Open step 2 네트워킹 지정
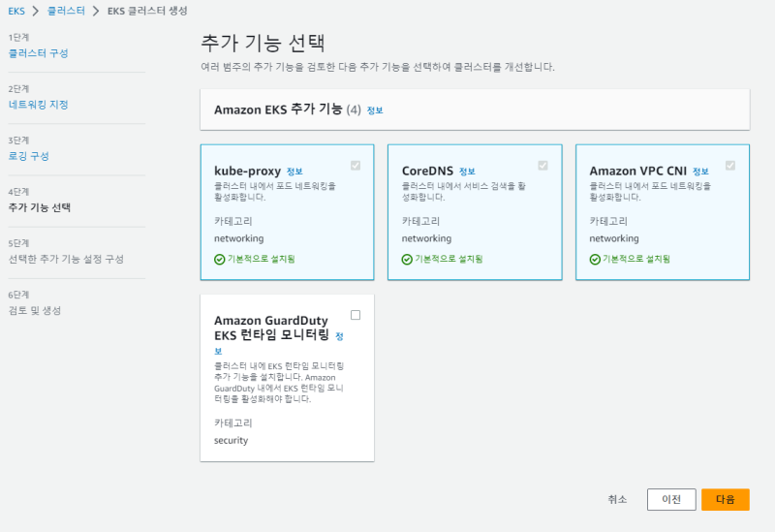 (x=38, y=105)
